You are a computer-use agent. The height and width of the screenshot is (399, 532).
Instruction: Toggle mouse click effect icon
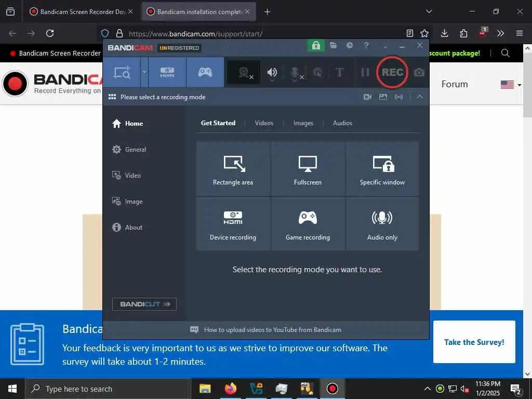pyautogui.click(x=317, y=72)
